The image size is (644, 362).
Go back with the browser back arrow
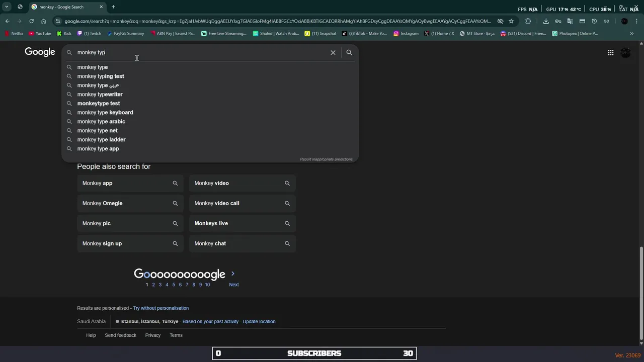coord(7,21)
